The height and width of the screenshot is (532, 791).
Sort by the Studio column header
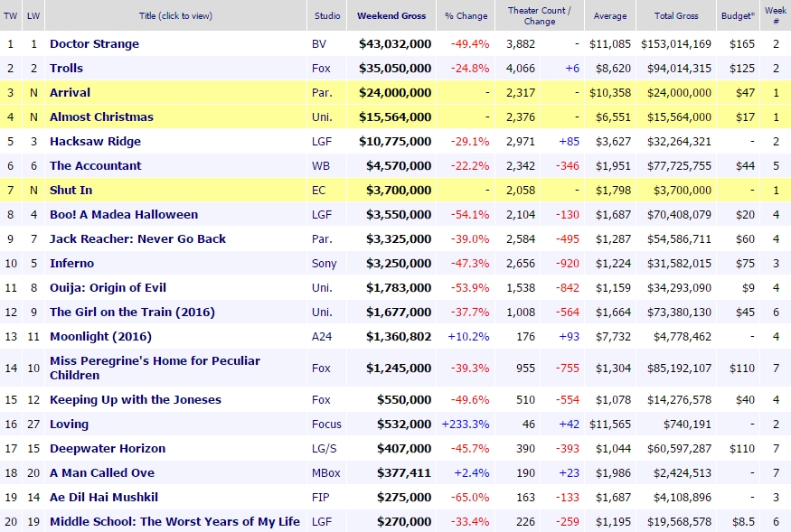[327, 15]
